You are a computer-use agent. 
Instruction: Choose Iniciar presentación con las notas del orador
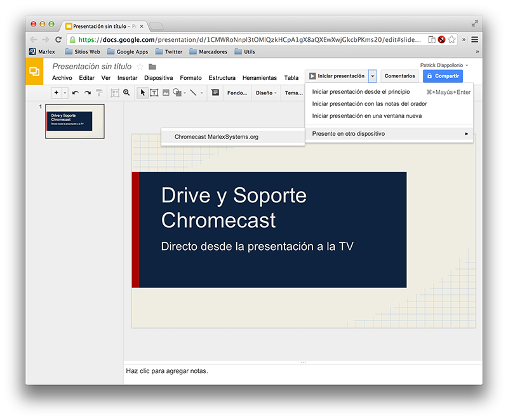tap(389, 104)
